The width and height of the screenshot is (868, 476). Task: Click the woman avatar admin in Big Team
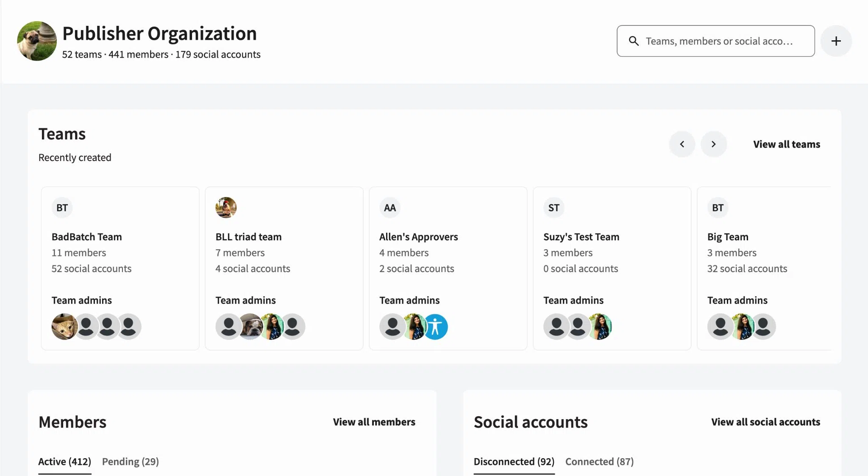point(742,327)
